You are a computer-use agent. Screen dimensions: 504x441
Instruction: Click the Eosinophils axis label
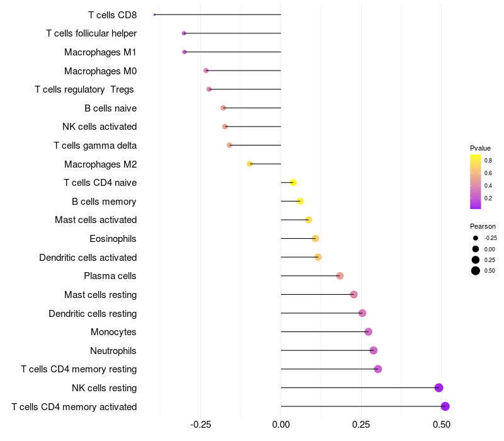coord(113,239)
